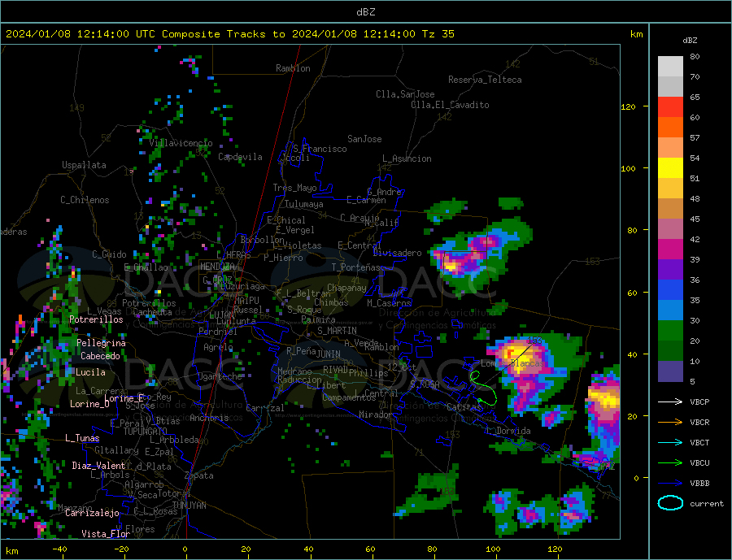Screen dimensions: 732x560
Task: Click the 'Cabecedo' map label
Action: [100, 356]
